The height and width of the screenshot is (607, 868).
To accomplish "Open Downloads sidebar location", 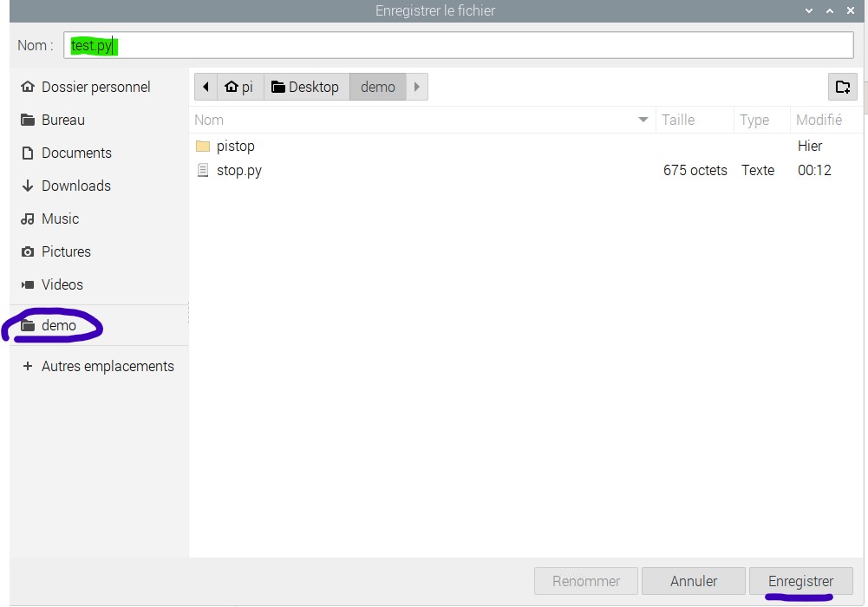I will (x=75, y=186).
